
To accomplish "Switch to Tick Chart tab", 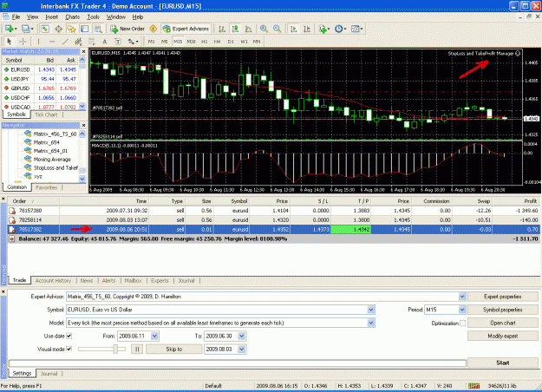I will [x=46, y=114].
